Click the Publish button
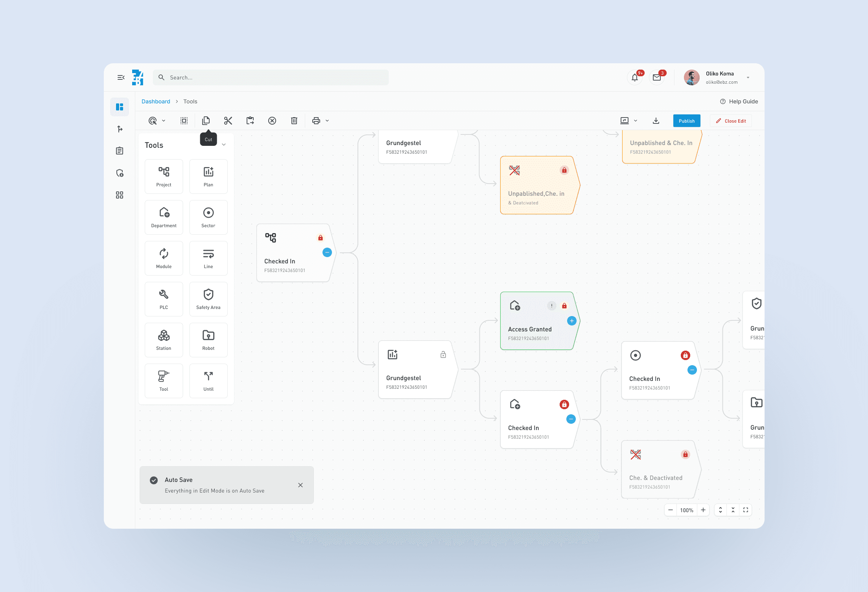Screen dimensions: 868x592 (x=687, y=121)
